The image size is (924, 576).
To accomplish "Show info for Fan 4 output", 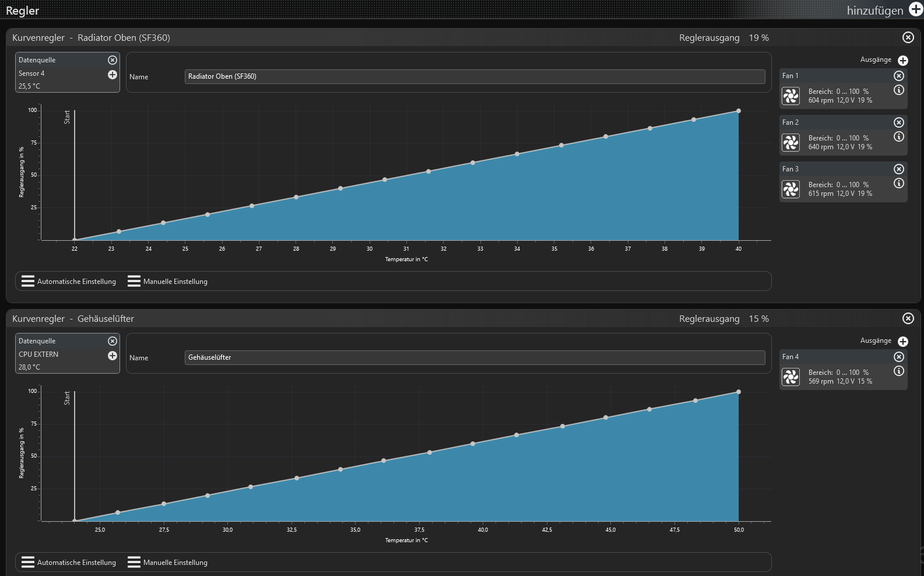I will pyautogui.click(x=899, y=371).
